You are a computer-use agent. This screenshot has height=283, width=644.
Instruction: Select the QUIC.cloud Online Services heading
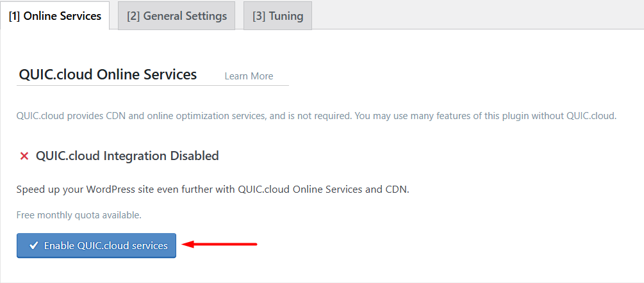108,75
